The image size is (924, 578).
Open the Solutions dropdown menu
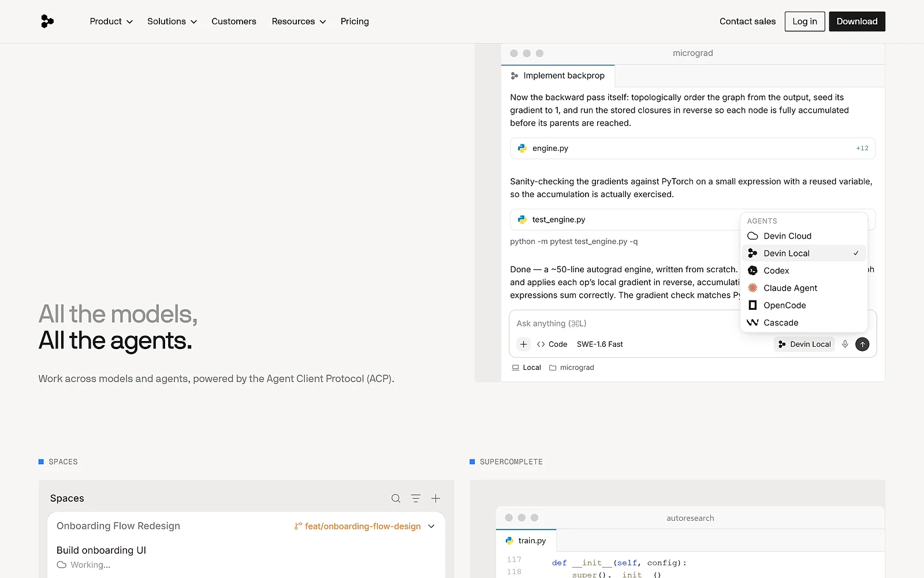coord(172,21)
